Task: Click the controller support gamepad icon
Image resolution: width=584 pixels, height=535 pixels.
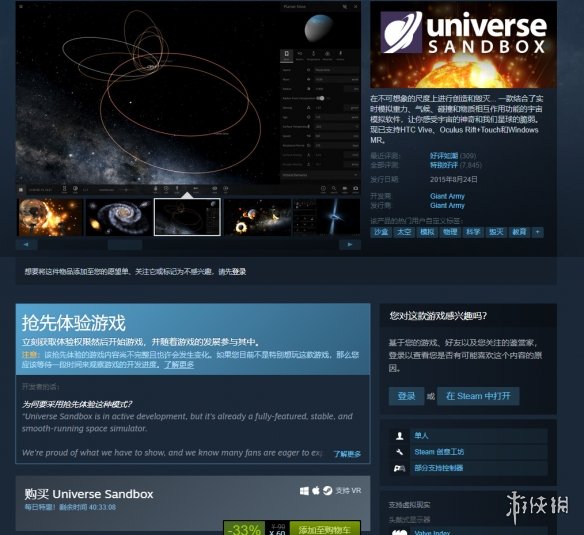Action: click(x=400, y=468)
